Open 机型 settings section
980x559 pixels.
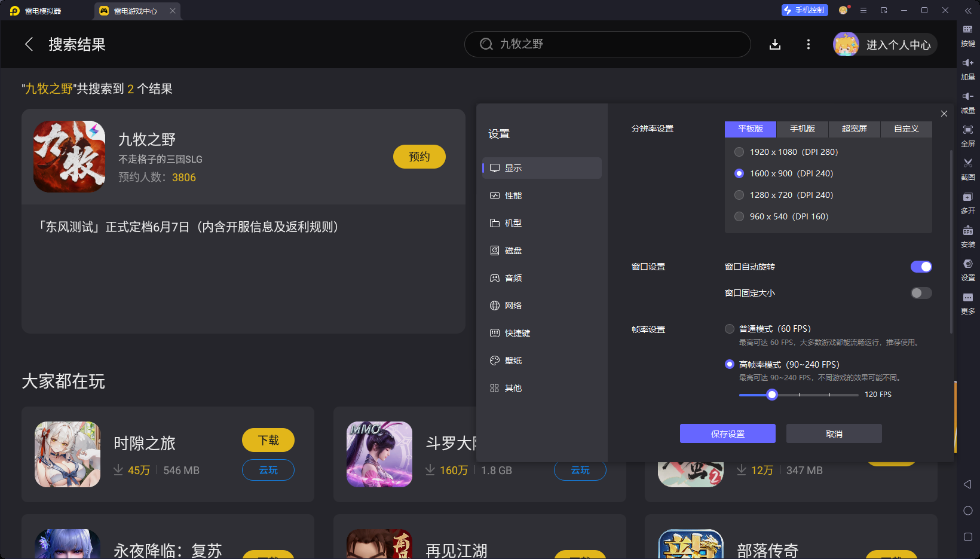tap(542, 223)
